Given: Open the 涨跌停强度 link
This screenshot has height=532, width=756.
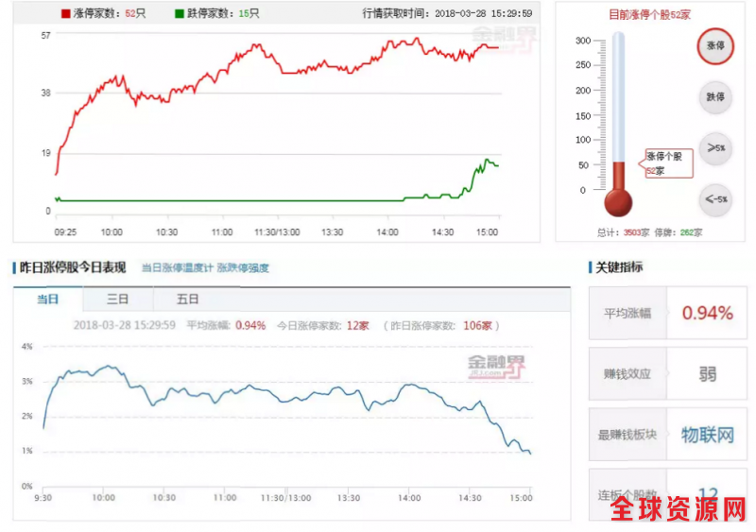Looking at the screenshot, I should 243,268.
